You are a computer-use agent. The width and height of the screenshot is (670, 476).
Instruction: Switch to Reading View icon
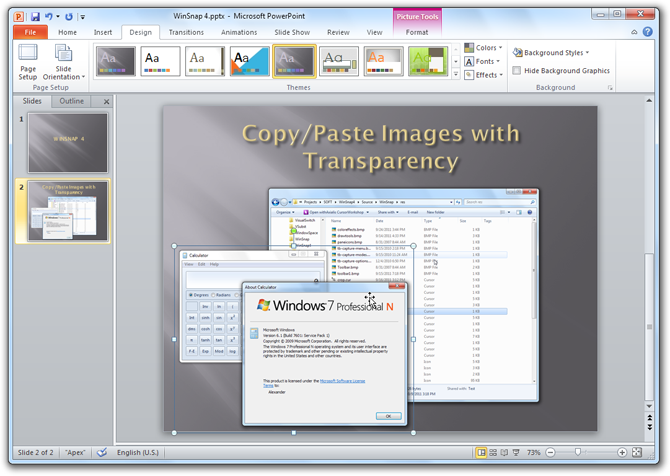[504, 452]
